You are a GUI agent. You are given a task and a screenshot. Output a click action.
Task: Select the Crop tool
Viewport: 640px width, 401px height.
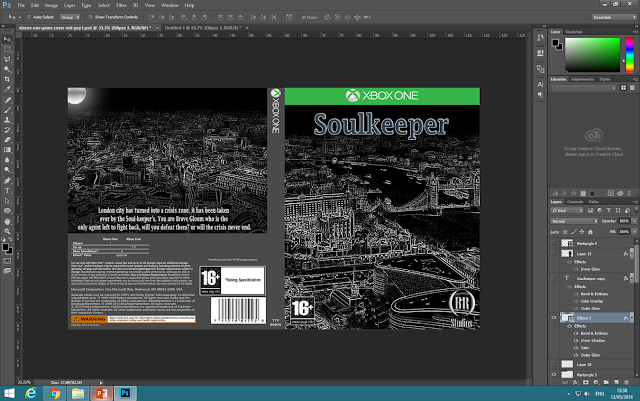[7, 79]
